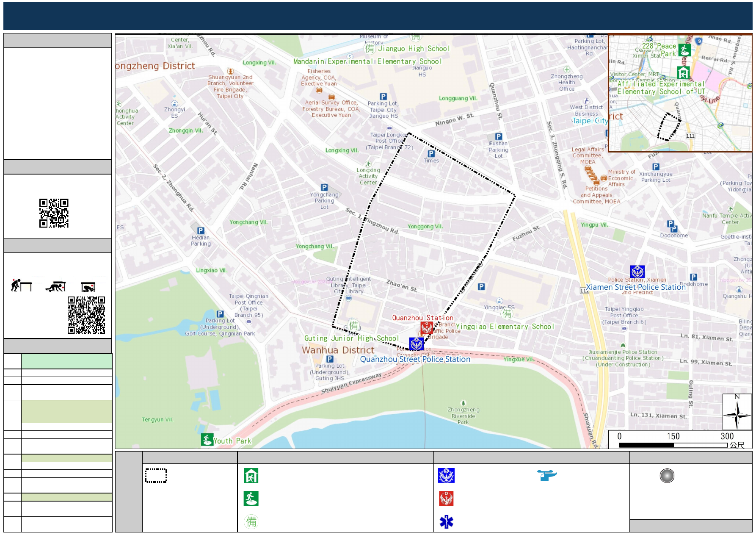Click the Affiliated Experimental Elementary School inset label
This screenshot has height=535, width=756.
[x=661, y=88]
